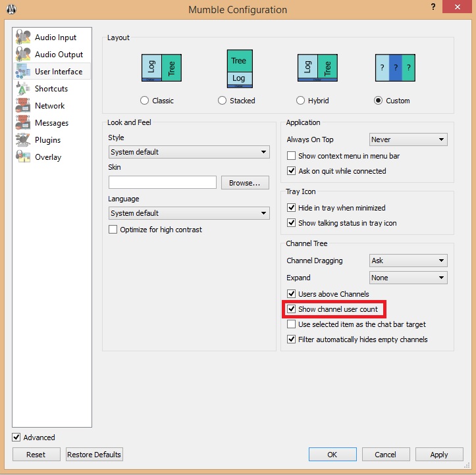Image resolution: width=476 pixels, height=475 pixels.
Task: Click the Cancel button
Action: pos(386,454)
